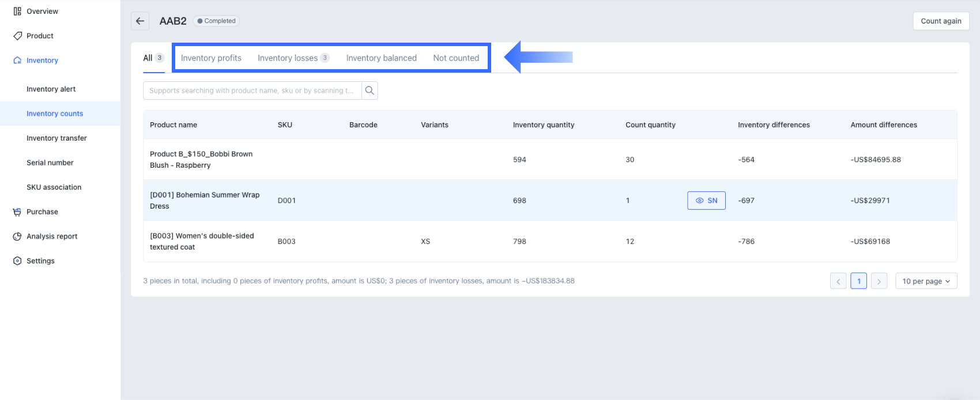Viewport: 980px width, 400px height.
Task: Click the back arrow button
Action: [140, 21]
